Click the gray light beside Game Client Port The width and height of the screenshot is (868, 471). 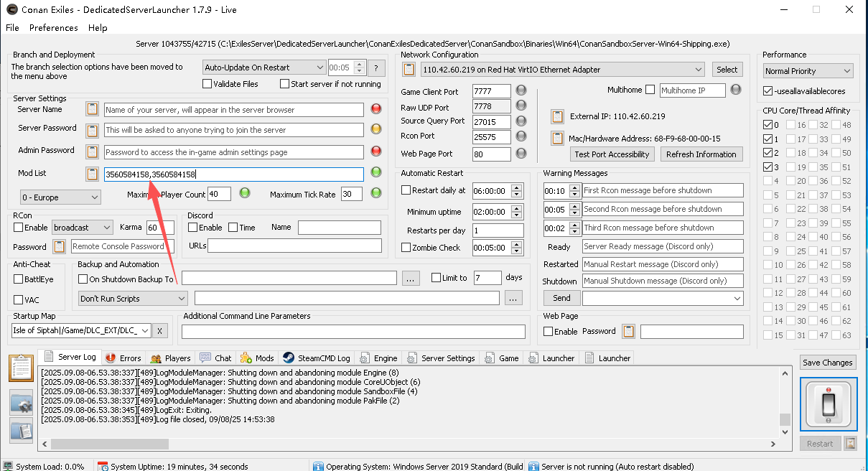[522, 90]
